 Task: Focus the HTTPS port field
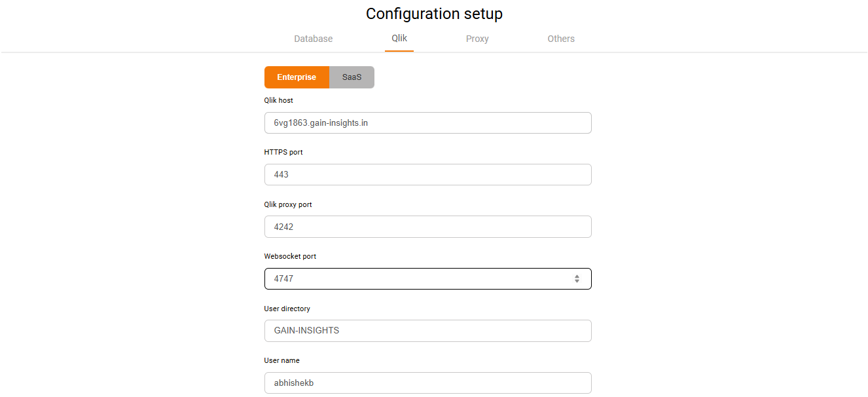(x=427, y=175)
